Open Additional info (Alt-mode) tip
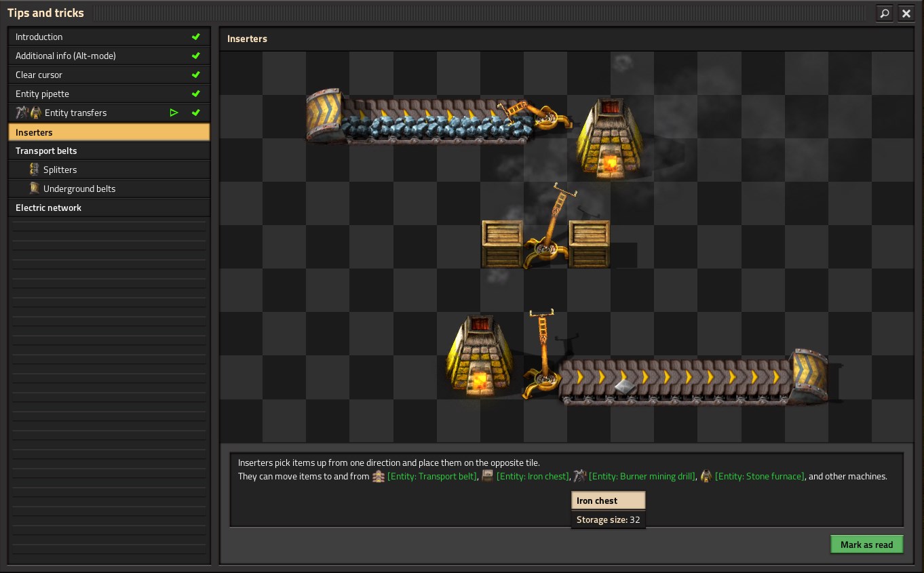 click(x=109, y=56)
